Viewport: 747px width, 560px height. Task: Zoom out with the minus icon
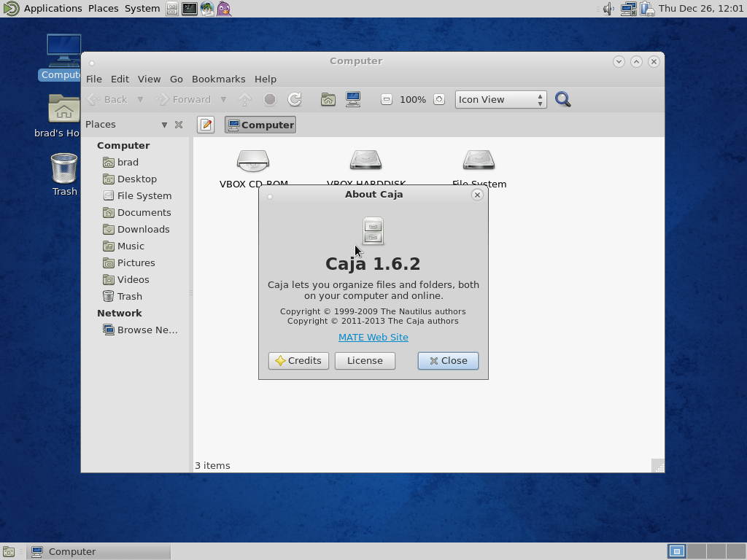coord(387,99)
